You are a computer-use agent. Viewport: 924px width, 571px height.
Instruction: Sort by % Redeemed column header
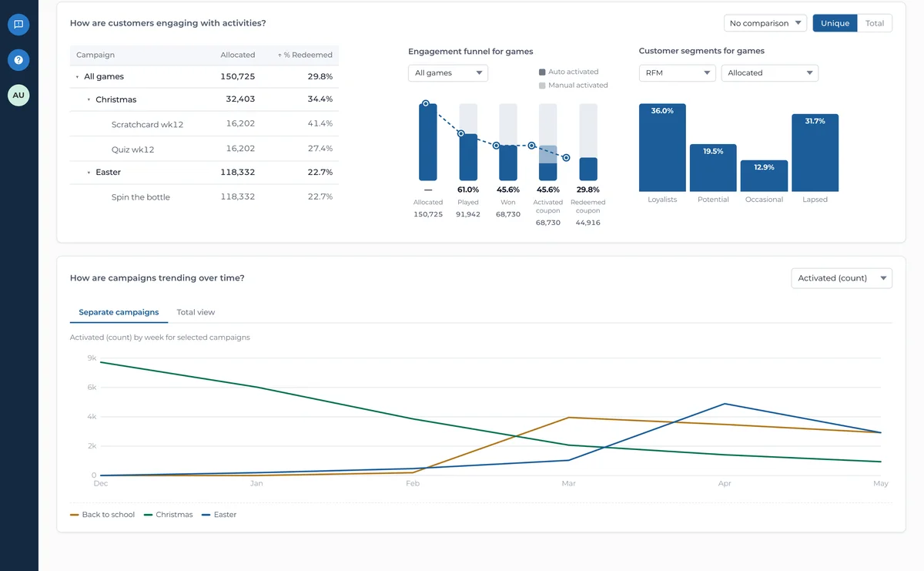[x=305, y=55]
